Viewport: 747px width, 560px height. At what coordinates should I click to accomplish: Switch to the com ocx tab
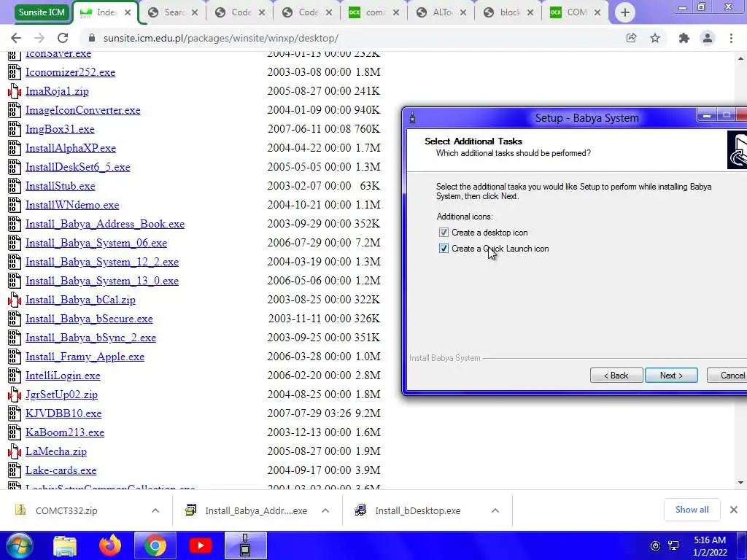374,12
